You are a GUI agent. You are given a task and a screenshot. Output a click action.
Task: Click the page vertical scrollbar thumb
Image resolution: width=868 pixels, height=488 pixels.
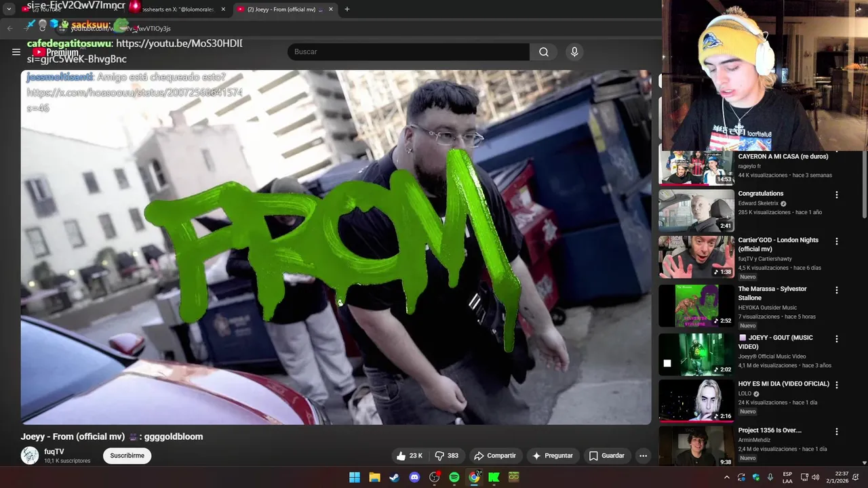coord(865,183)
